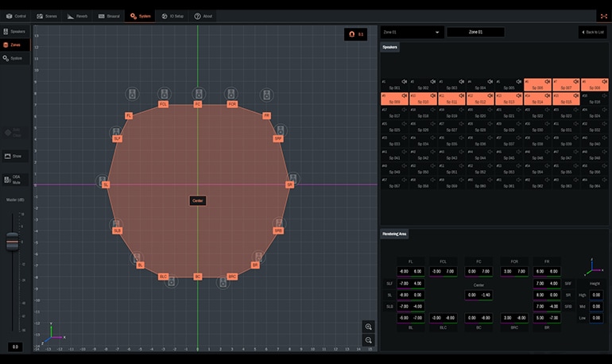Viewport: 612px width, 364px height.
Task: Open the IO Setup tab
Action: (172, 16)
